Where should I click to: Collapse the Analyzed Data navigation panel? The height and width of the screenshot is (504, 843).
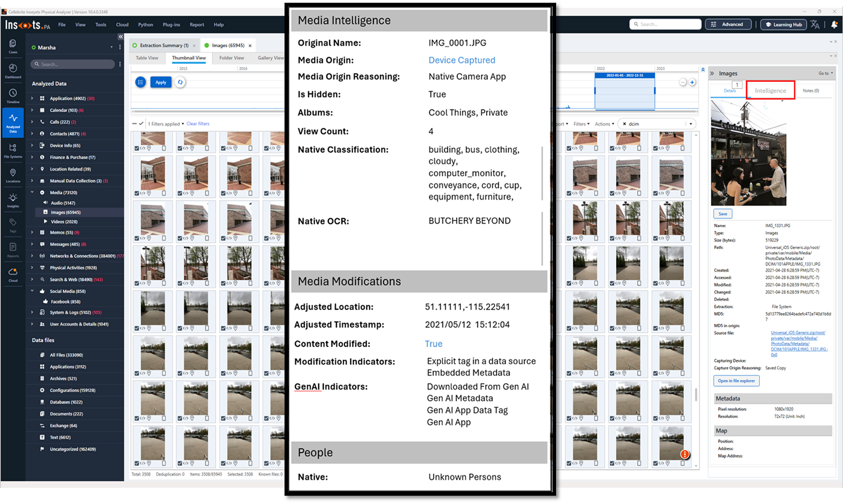(x=120, y=37)
